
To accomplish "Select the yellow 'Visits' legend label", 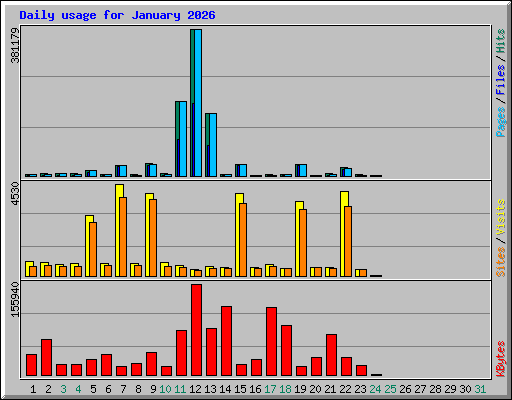I will click(x=501, y=217).
